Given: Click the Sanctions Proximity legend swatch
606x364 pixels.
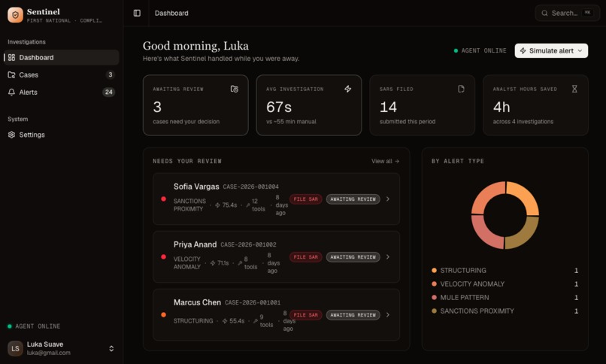Looking at the screenshot, I should [x=434, y=311].
